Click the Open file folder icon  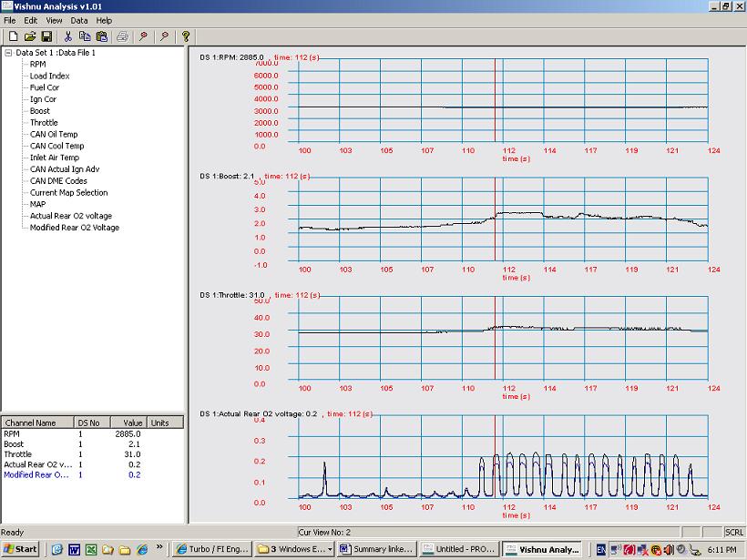pyautogui.click(x=29, y=36)
